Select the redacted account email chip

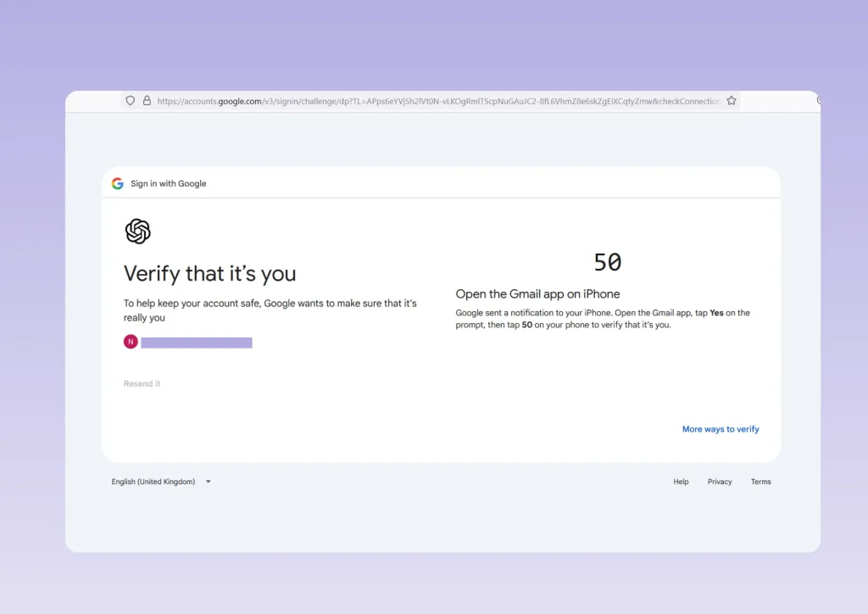pyautogui.click(x=197, y=343)
